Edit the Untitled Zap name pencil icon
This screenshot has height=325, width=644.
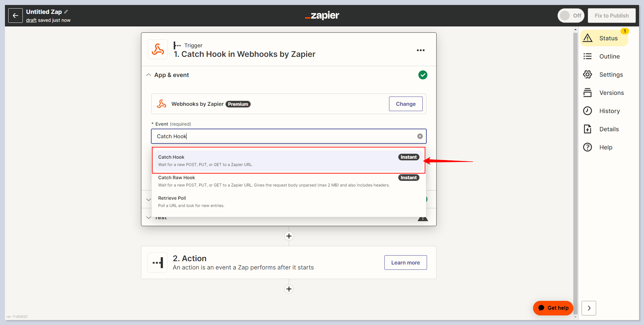(66, 12)
